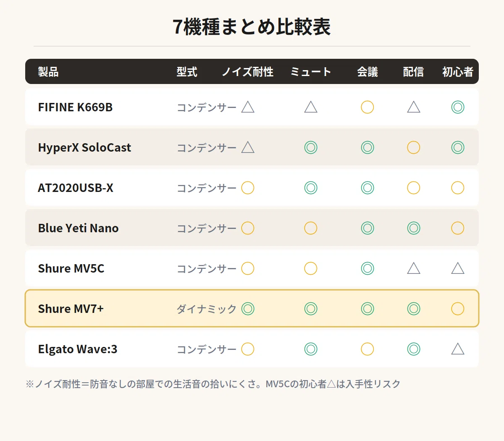Select the Shure MV7+ noise resistance double-circle
The width and height of the screenshot is (504, 441).
(x=248, y=309)
